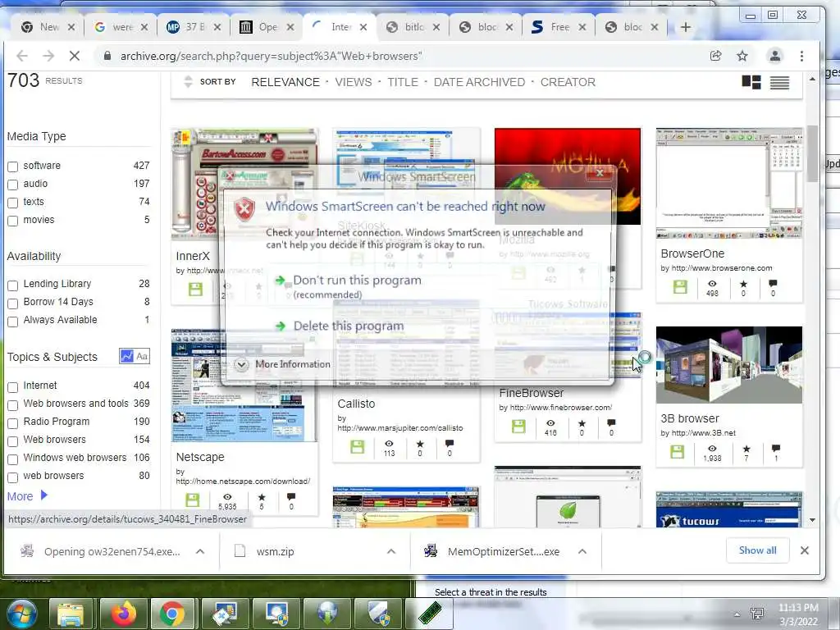Click the Aa icon in Topics & Subjects
Image resolution: width=840 pixels, height=630 pixels.
142,356
